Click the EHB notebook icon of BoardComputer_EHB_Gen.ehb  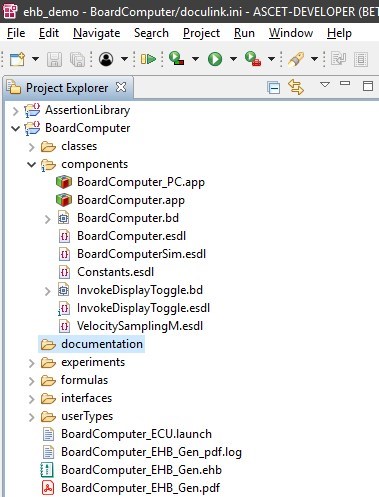click(x=47, y=470)
